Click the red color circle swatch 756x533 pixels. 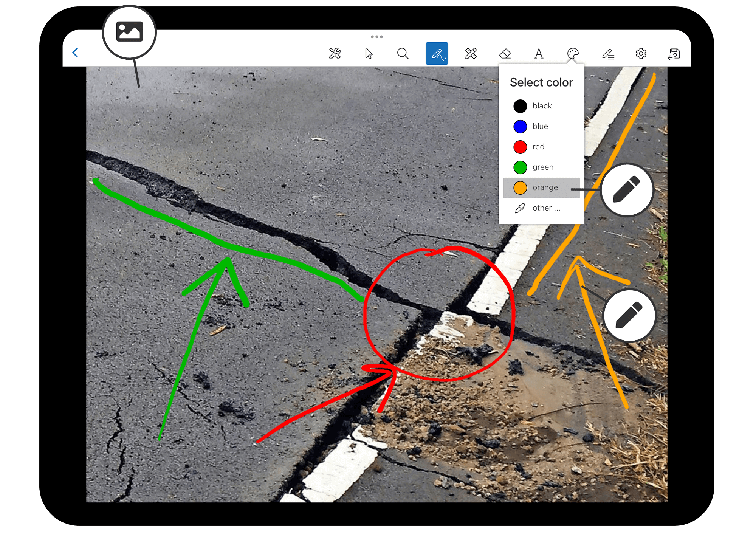pyautogui.click(x=520, y=147)
